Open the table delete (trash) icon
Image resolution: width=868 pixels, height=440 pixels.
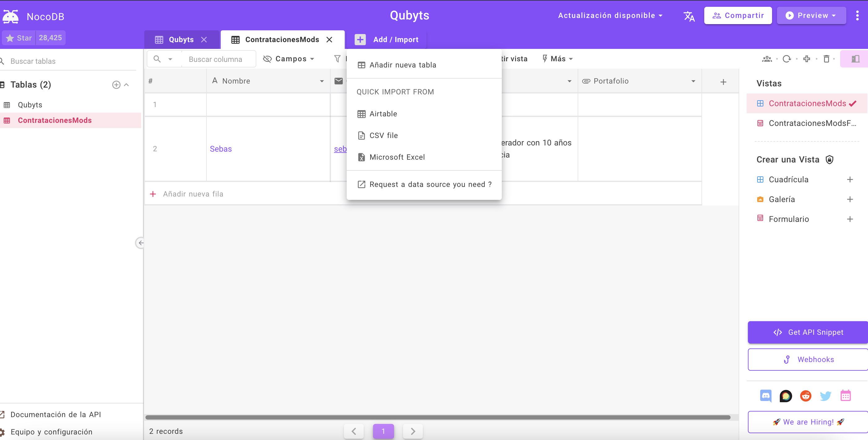(827, 58)
